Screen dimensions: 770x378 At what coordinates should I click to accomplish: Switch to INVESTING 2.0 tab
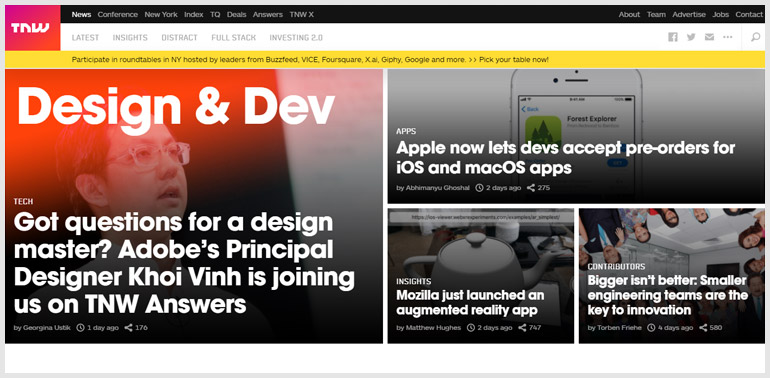296,37
